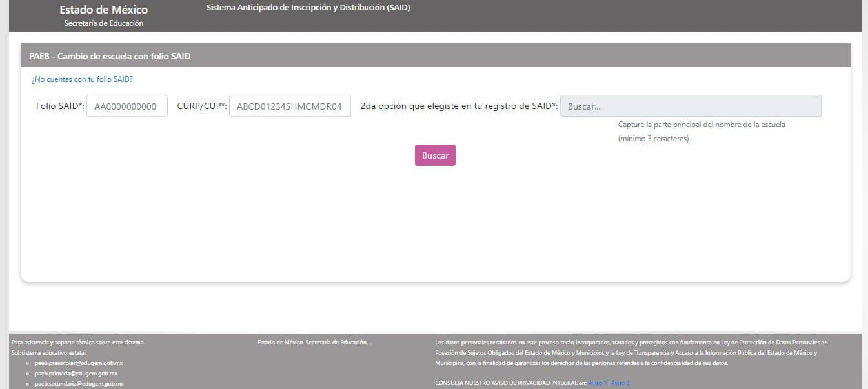This screenshot has width=868, height=389.
Task: Select the paeb.primaria@edugem.gob.mx email text
Action: [x=76, y=374]
